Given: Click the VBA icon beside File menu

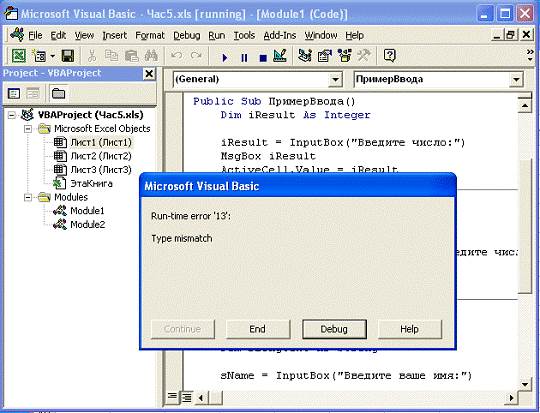Looking at the screenshot, I should [x=17, y=35].
